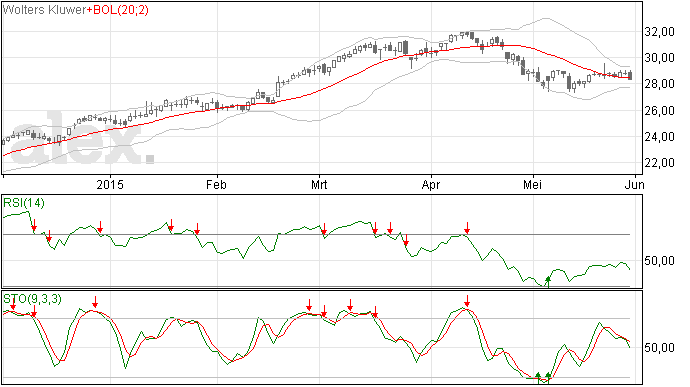The height and width of the screenshot is (387, 690).
Task: Click the green buy arrow in RSI panel
Action: click(x=548, y=281)
